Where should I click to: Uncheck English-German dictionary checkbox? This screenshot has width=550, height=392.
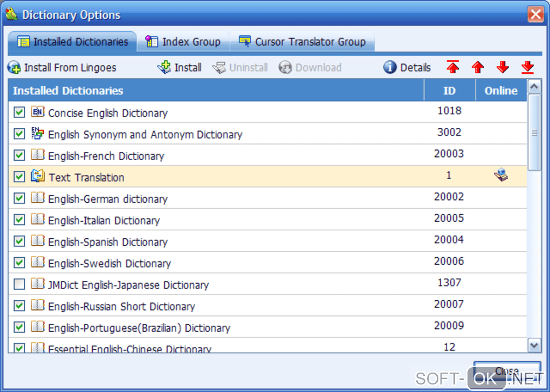click(x=19, y=198)
